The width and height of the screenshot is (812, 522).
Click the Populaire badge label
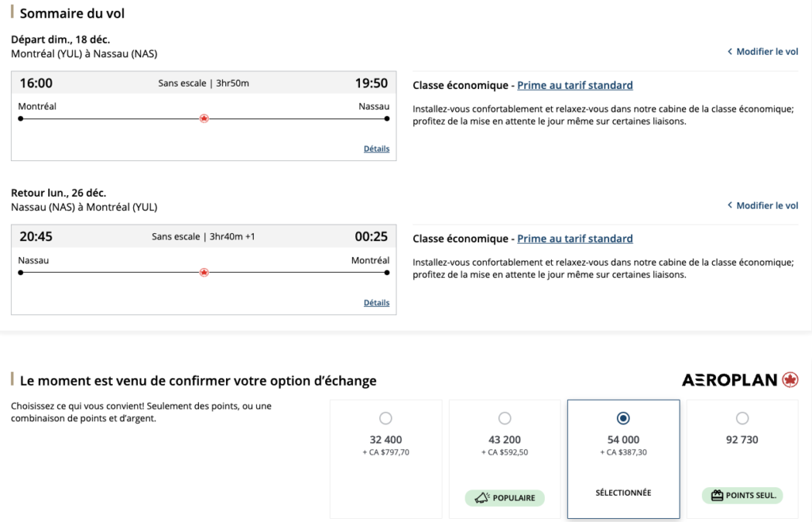514,498
